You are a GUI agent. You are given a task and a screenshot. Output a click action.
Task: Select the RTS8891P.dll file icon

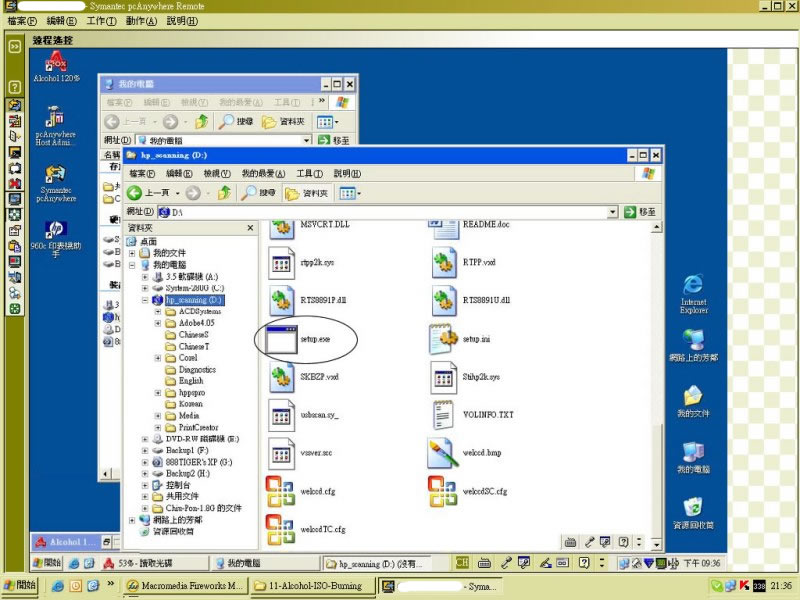[282, 301]
